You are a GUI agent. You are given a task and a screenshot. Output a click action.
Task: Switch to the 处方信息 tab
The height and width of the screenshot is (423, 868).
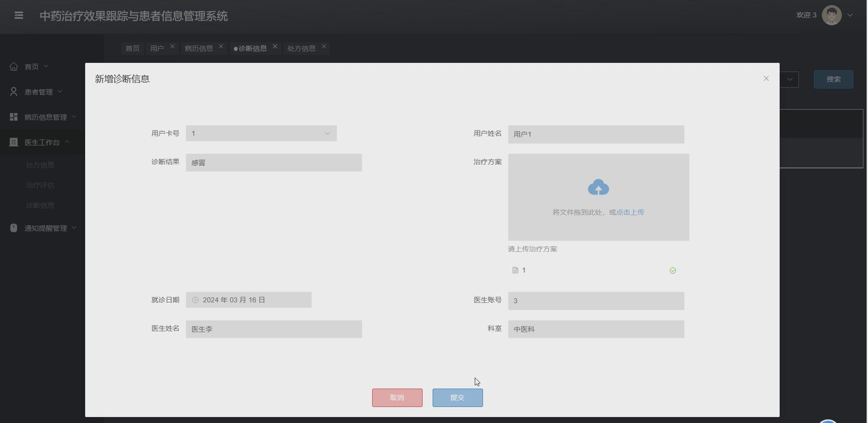[x=302, y=48]
